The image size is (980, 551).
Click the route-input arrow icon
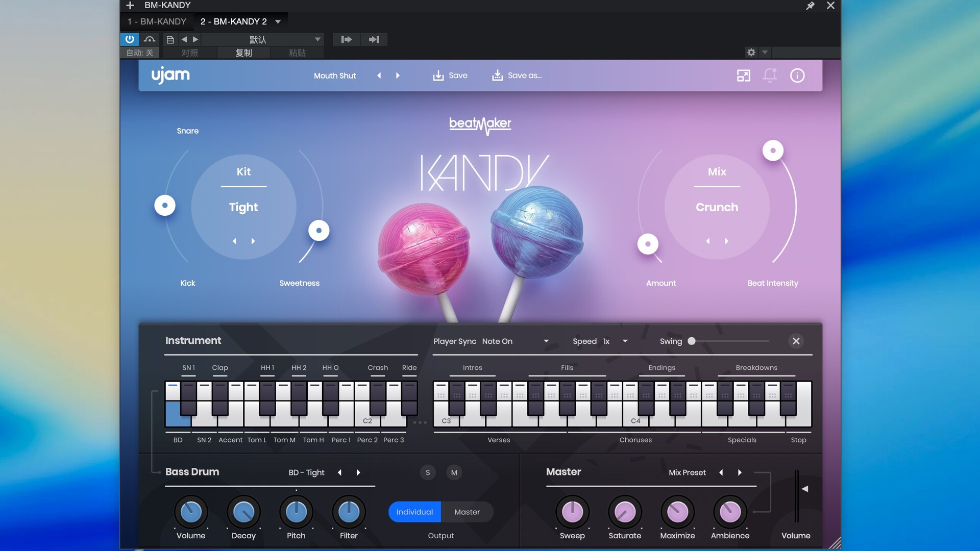[x=374, y=39]
